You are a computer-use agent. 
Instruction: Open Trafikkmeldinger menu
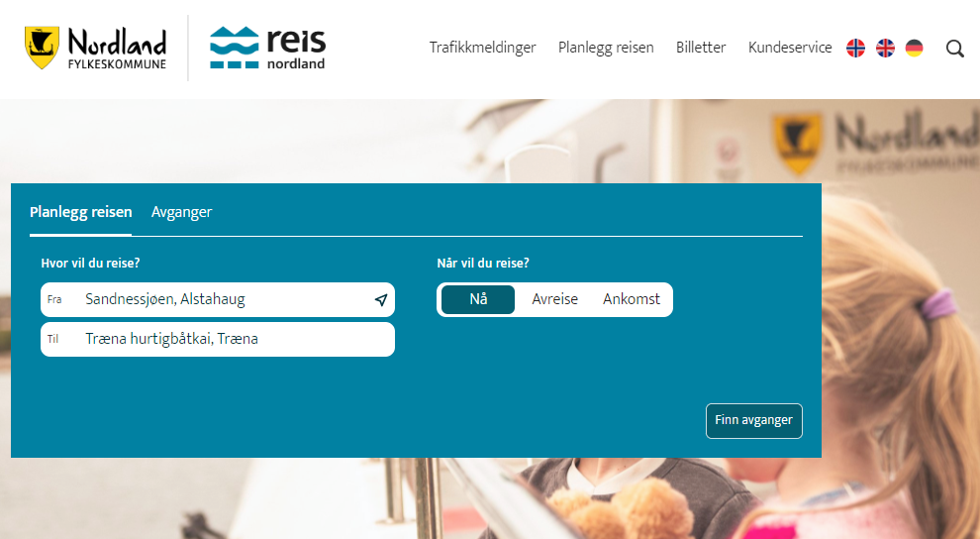482,48
